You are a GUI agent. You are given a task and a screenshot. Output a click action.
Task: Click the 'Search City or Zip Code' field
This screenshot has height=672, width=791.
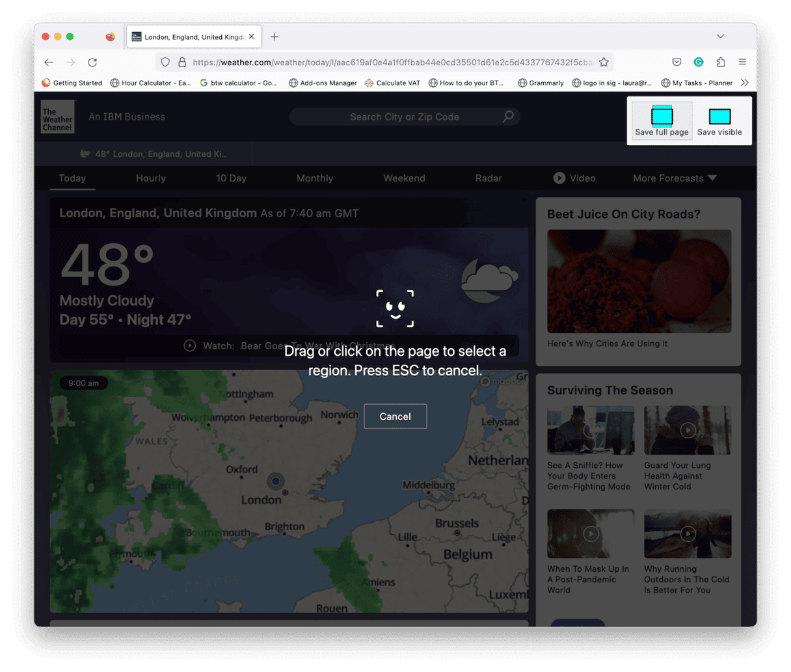405,116
